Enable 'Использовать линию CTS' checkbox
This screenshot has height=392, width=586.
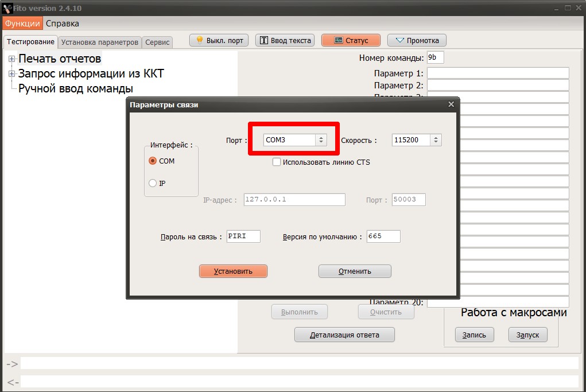[x=277, y=162]
